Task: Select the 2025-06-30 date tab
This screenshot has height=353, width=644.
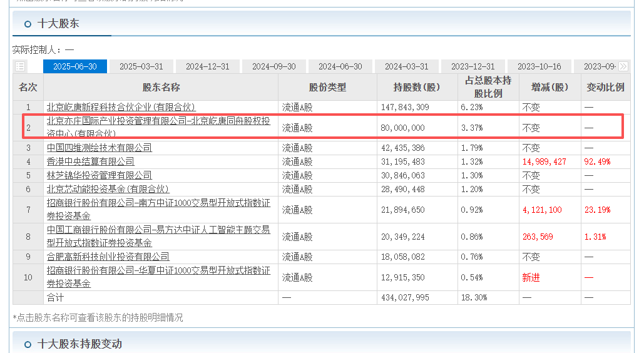Action: [74, 66]
